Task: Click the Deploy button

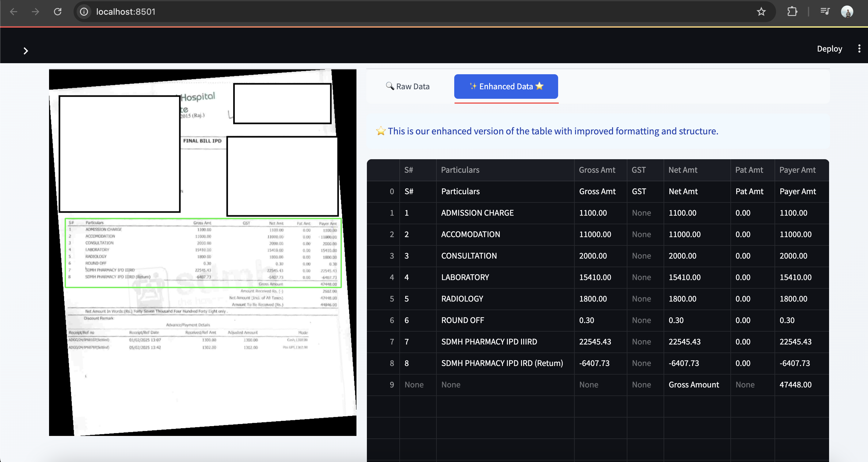Action: 829,48
